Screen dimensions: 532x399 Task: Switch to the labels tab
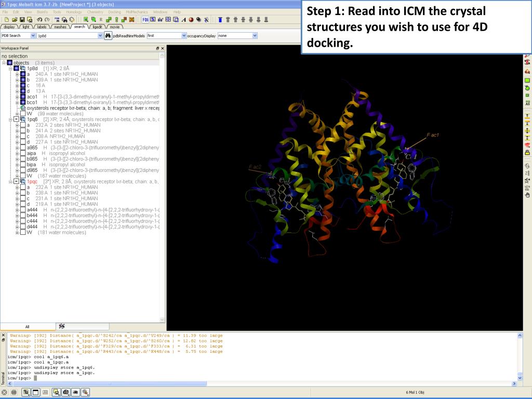tap(42, 27)
